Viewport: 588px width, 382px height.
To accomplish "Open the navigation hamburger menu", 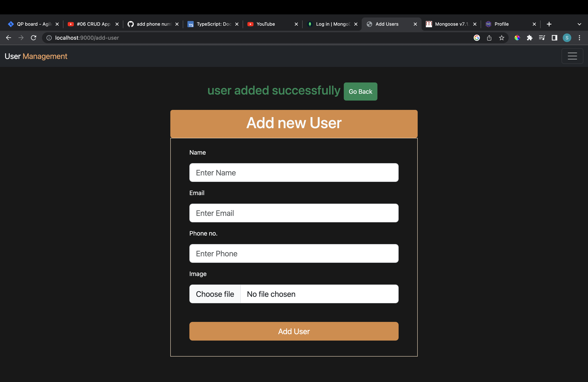I will (572, 56).
